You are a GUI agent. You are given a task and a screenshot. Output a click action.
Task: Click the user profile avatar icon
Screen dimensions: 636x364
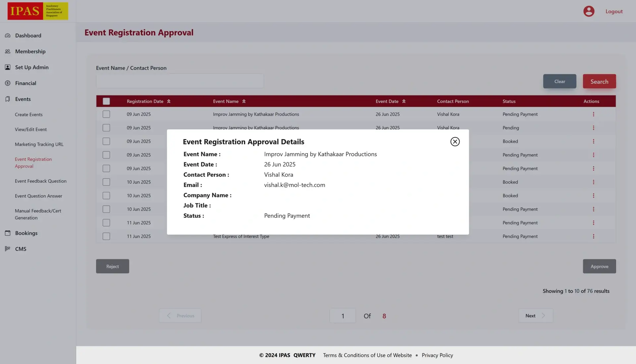pos(589,11)
